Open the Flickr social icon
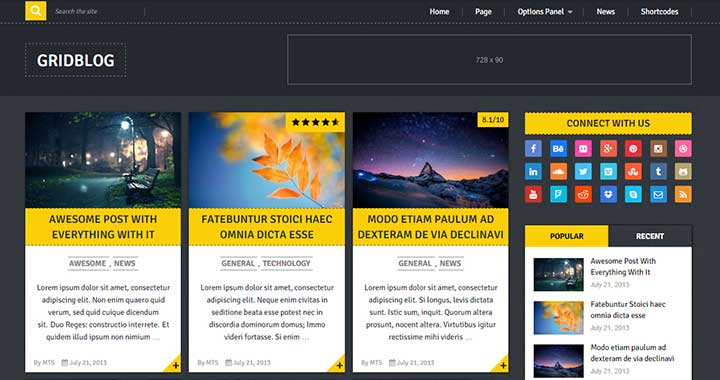This screenshot has width=720, height=380. click(583, 149)
